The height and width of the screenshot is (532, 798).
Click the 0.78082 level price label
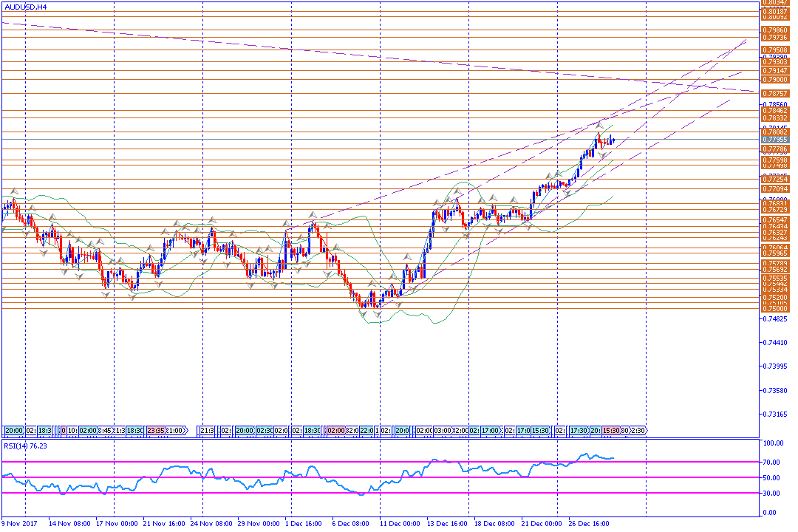coord(774,132)
